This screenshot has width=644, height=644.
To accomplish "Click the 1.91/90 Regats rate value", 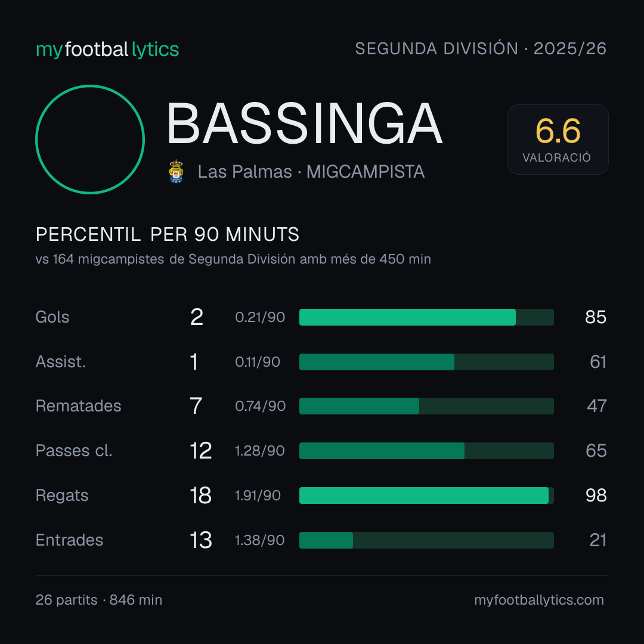I will click(258, 496).
